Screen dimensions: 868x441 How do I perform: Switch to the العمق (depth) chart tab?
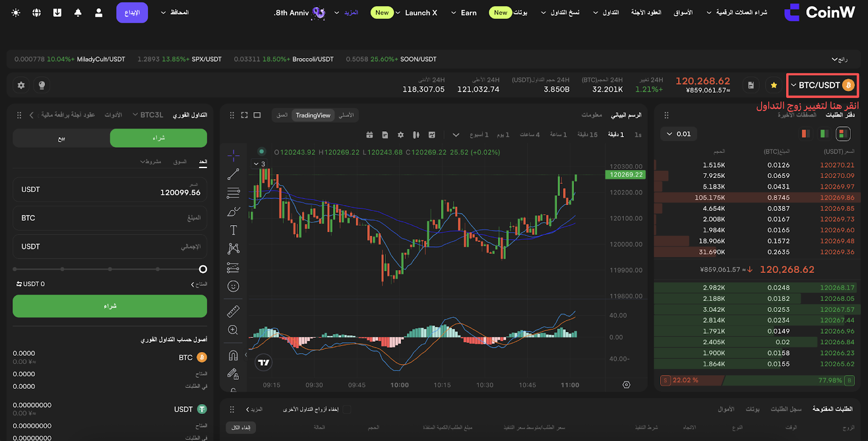tap(282, 115)
